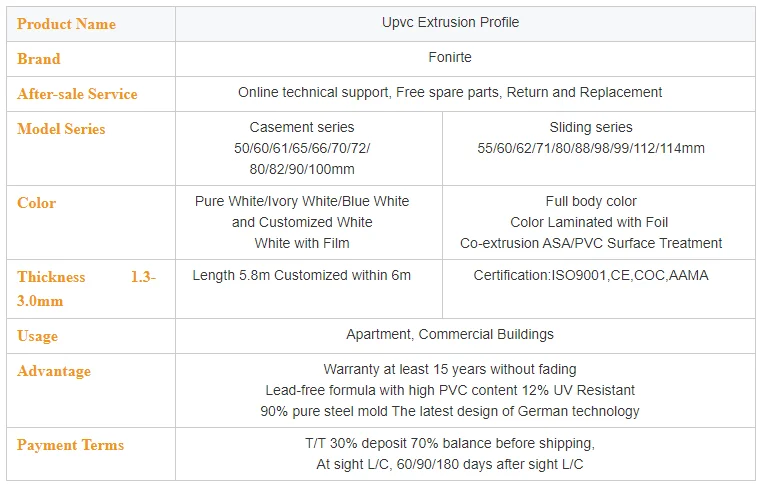Click the "After-sale Service" row label
The height and width of the screenshot is (490, 760).
click(77, 94)
